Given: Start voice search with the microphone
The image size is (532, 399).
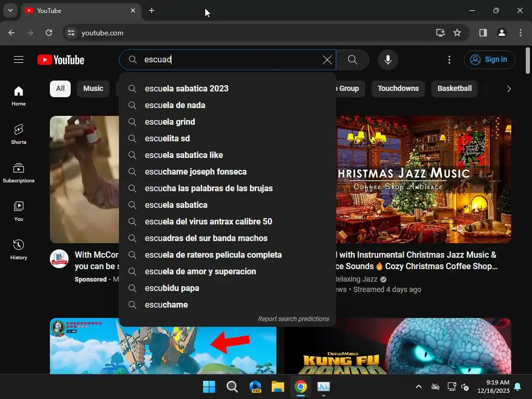Looking at the screenshot, I should 388,60.
